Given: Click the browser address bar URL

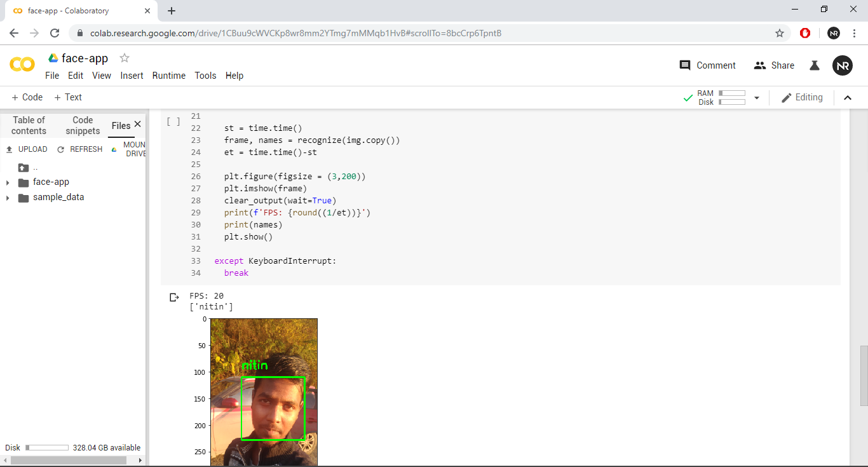Looking at the screenshot, I should pyautogui.click(x=295, y=33).
